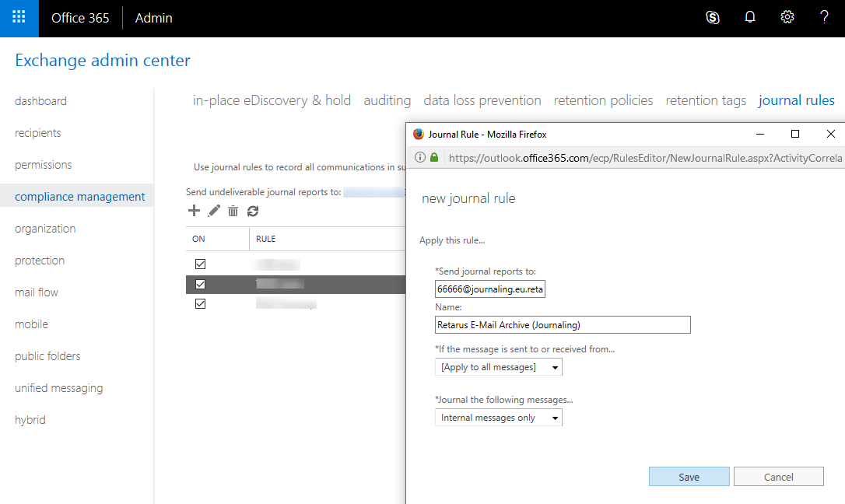Toggle the third rule's ON checkbox

[x=200, y=303]
